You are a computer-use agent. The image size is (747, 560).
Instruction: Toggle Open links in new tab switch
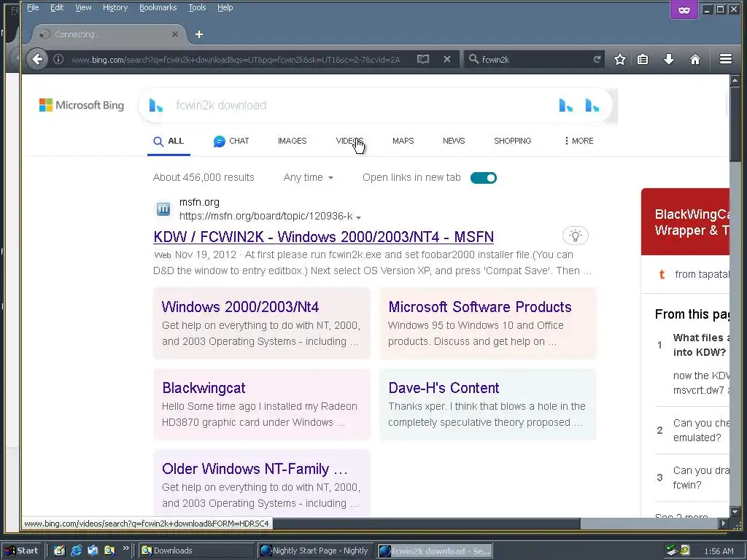(x=484, y=178)
